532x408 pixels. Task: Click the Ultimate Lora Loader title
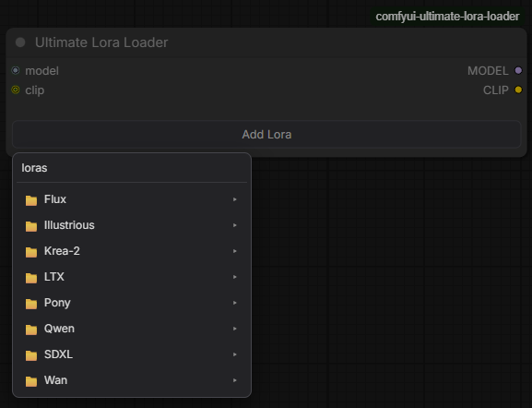(x=101, y=42)
